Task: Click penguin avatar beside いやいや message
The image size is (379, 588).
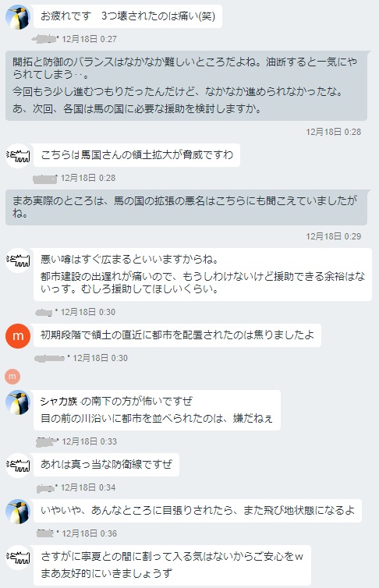Action: (x=18, y=512)
